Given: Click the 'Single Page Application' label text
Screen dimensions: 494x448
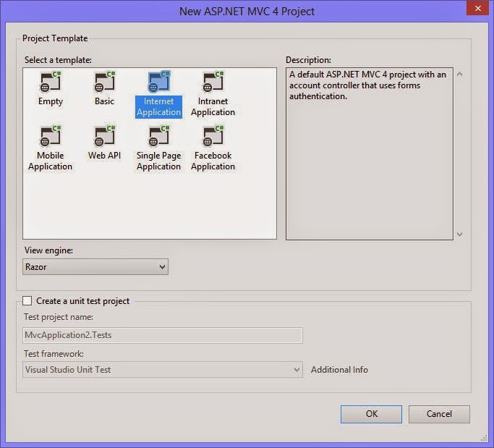Looking at the screenshot, I should pyautogui.click(x=159, y=161).
